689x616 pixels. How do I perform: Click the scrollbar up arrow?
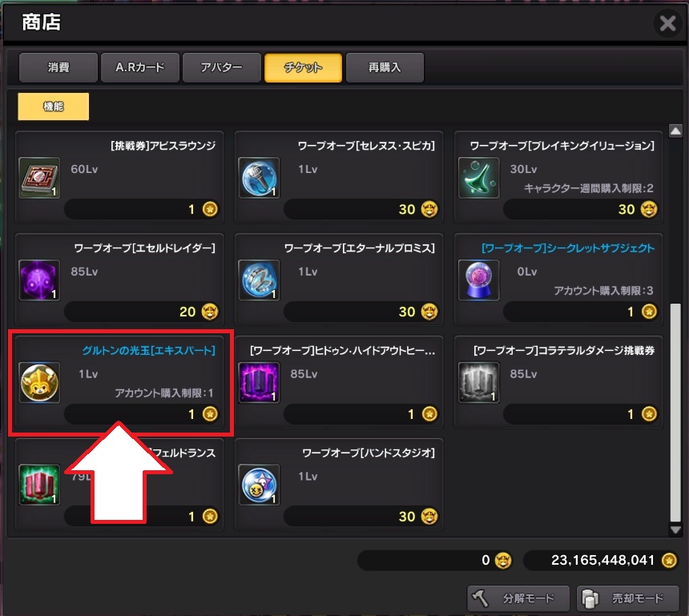[675, 131]
